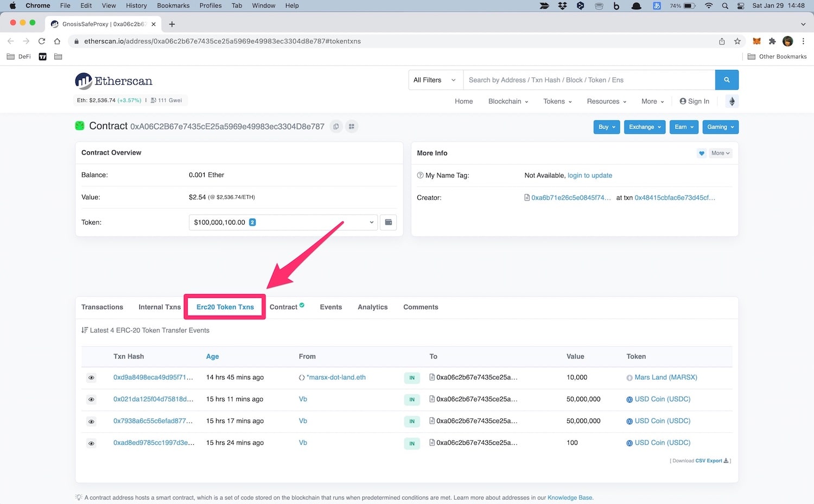Expand the Blockchain navigation menu
The height and width of the screenshot is (504, 814).
pyautogui.click(x=508, y=101)
